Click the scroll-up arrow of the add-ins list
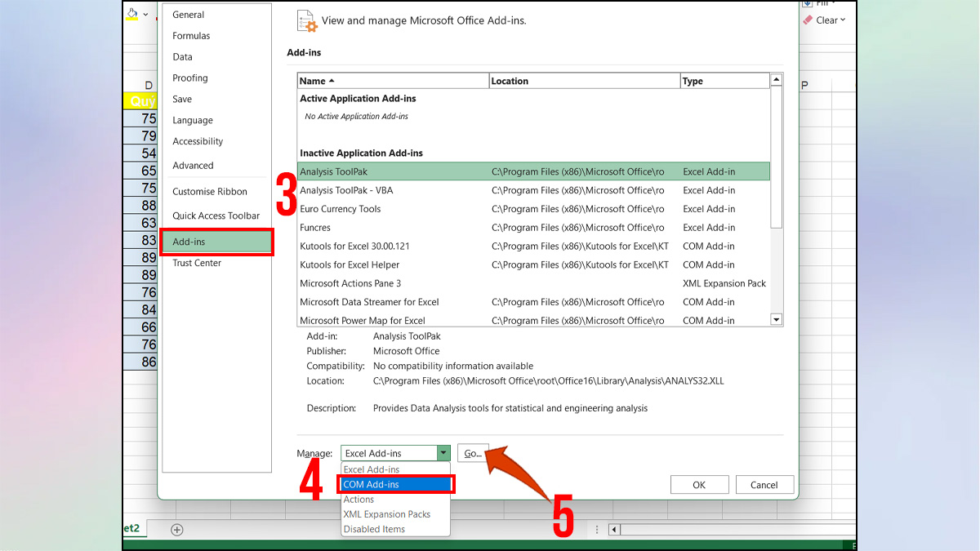Image resolution: width=980 pixels, height=551 pixels. [776, 79]
